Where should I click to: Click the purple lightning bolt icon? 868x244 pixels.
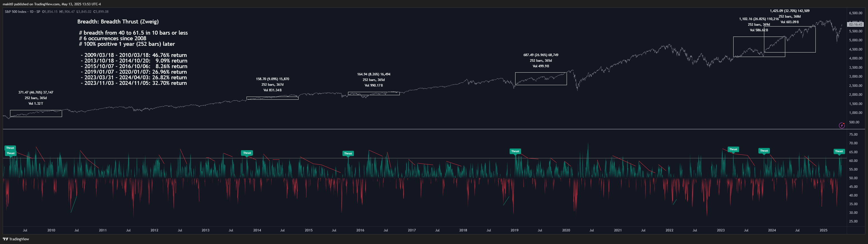point(842,126)
